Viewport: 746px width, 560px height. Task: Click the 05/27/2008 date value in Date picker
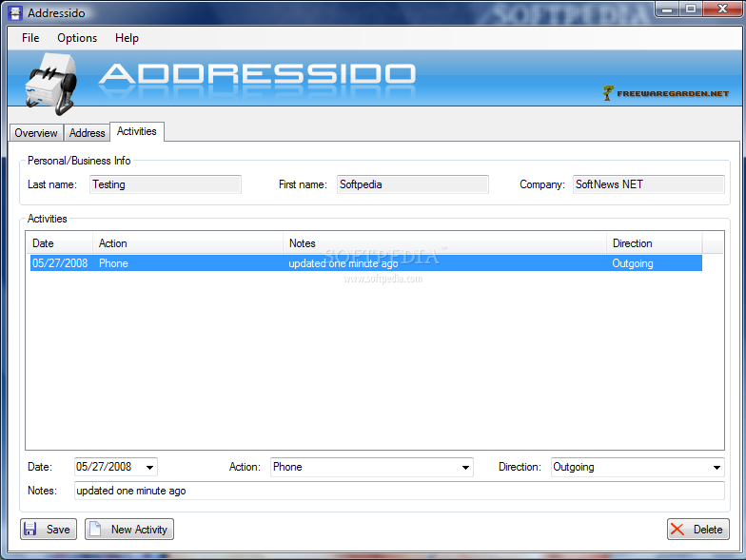coord(104,467)
